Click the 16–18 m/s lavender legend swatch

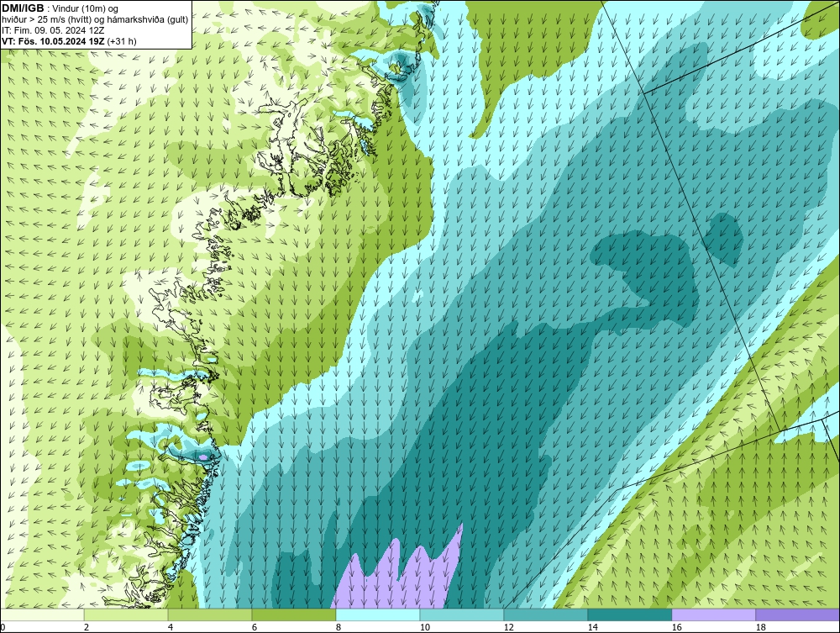[713, 615]
